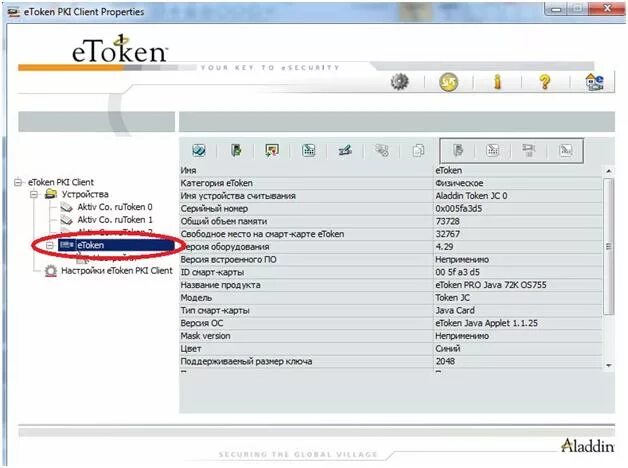
Task: Click the 32767 free space value
Action: pyautogui.click(x=447, y=234)
